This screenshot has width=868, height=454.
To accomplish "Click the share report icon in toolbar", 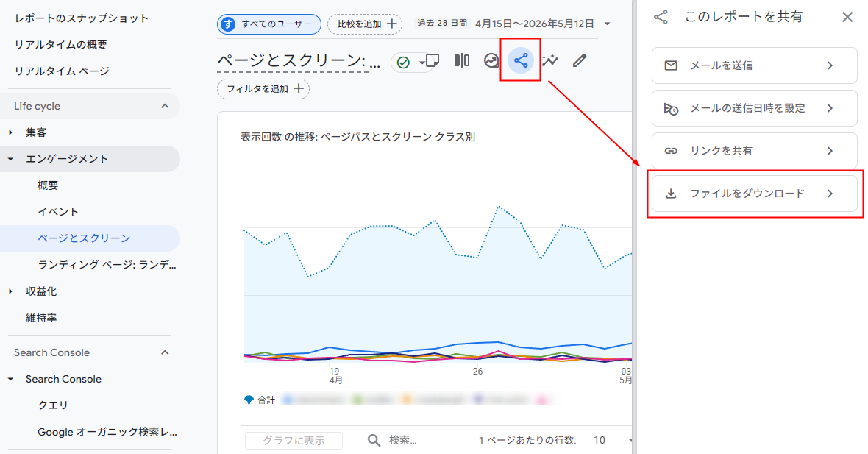I will tap(520, 60).
